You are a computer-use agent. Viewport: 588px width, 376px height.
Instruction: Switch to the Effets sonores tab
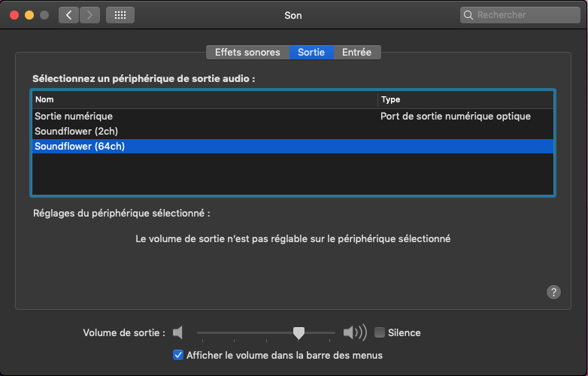(x=247, y=52)
